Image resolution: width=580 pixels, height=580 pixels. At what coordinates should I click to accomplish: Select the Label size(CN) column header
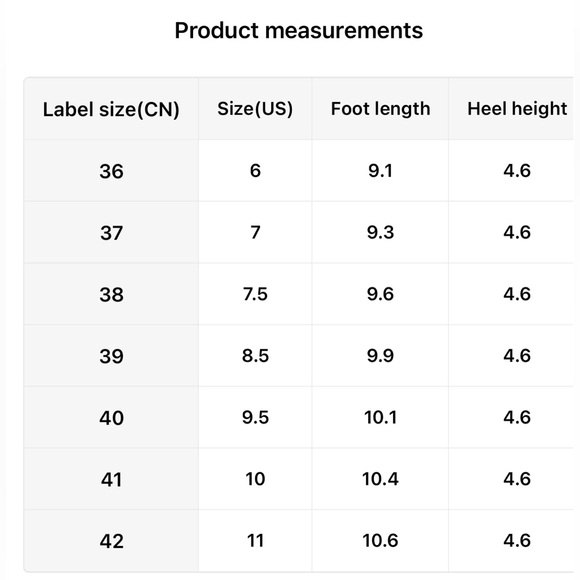[x=111, y=109]
